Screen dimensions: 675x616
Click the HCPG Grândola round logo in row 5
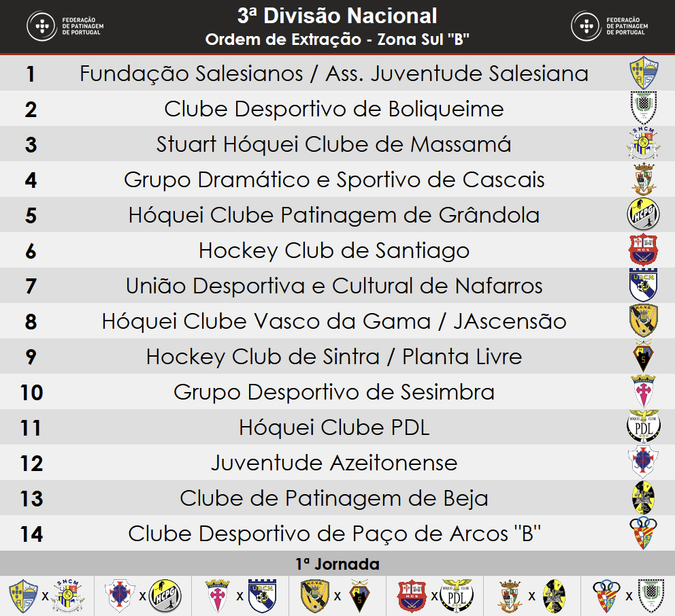(x=643, y=214)
